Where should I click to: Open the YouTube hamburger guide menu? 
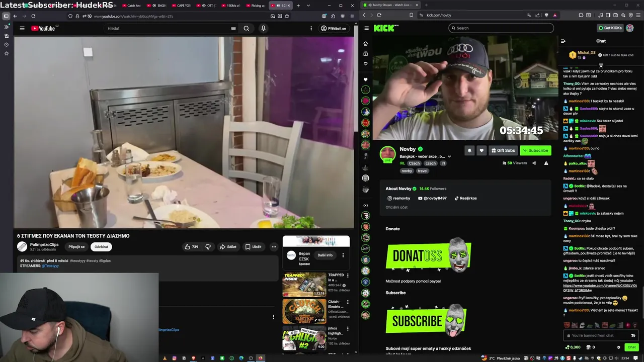pyautogui.click(x=22, y=28)
